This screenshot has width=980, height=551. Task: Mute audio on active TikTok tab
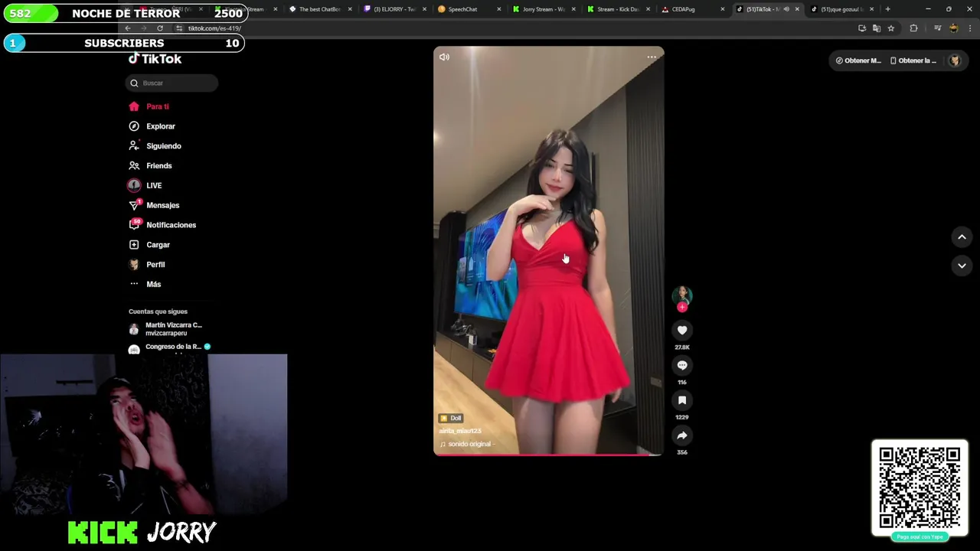786,9
